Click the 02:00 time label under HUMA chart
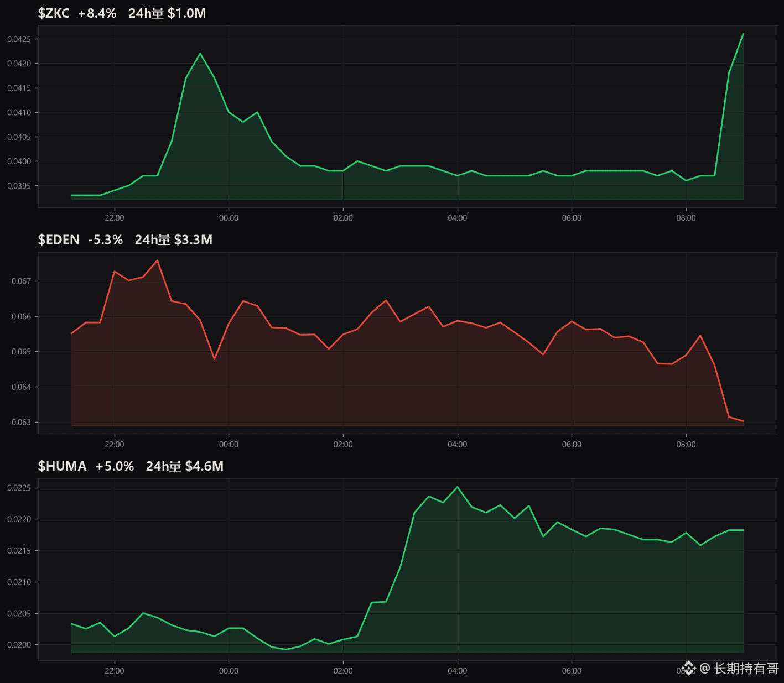The width and height of the screenshot is (784, 683). [343, 671]
